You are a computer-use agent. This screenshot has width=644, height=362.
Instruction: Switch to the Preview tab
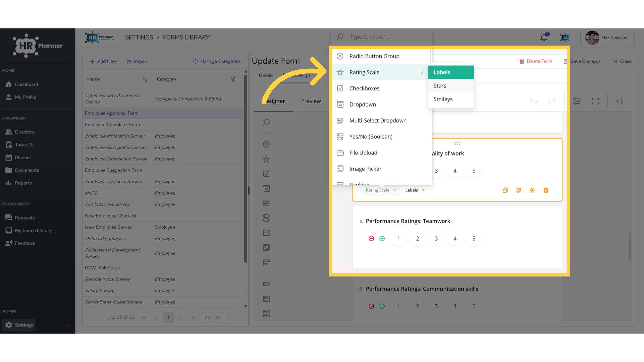311,101
